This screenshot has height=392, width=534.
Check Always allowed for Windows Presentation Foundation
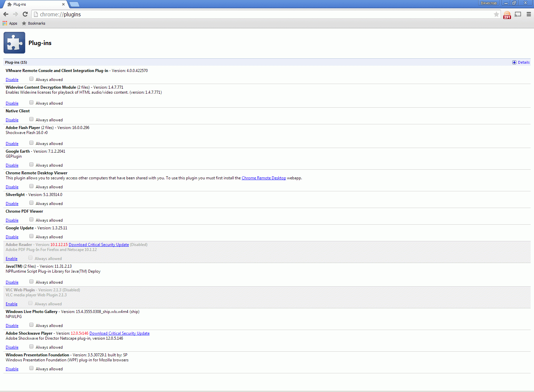coord(31,368)
